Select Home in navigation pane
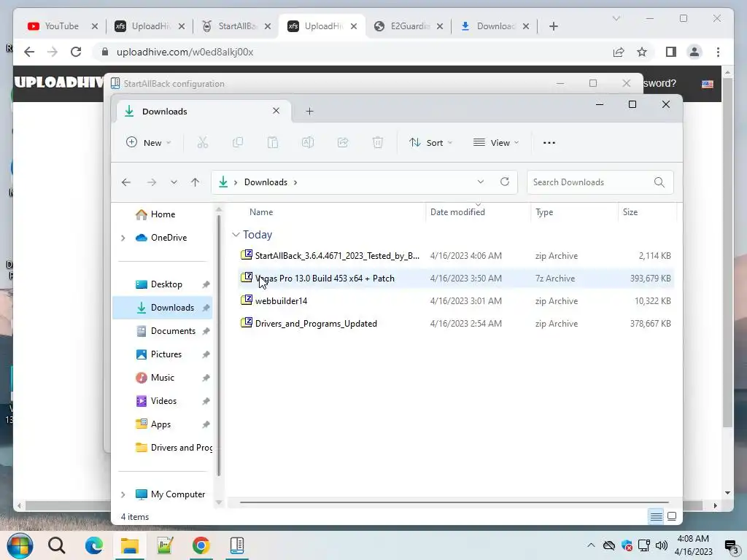 (163, 214)
